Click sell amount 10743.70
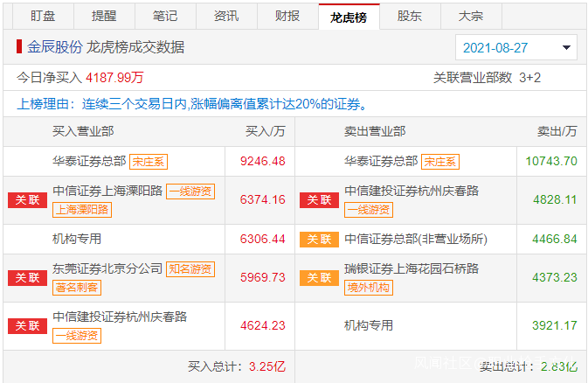 551,161
